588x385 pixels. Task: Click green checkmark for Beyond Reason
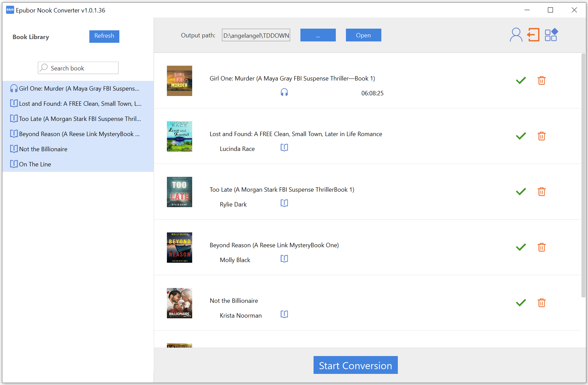pos(521,247)
